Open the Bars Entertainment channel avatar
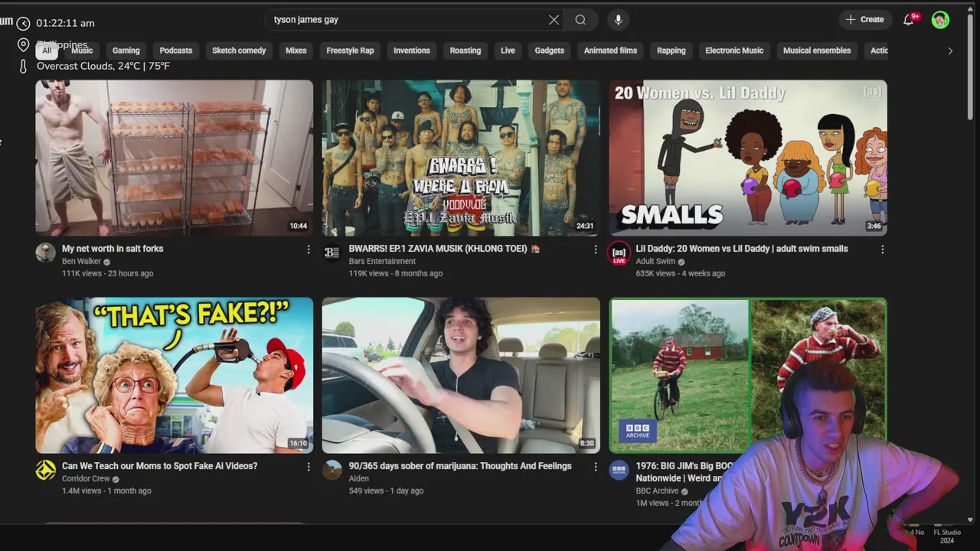The image size is (980, 551). (332, 253)
